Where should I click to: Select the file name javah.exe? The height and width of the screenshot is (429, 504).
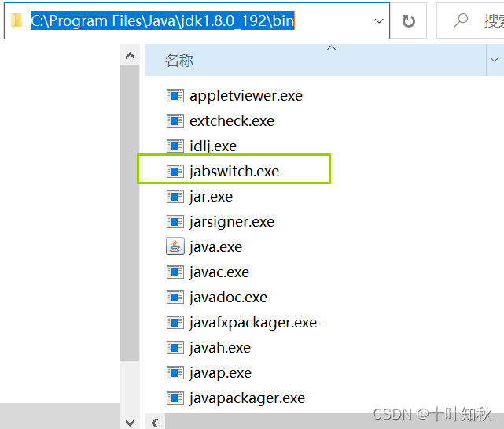[x=220, y=348]
